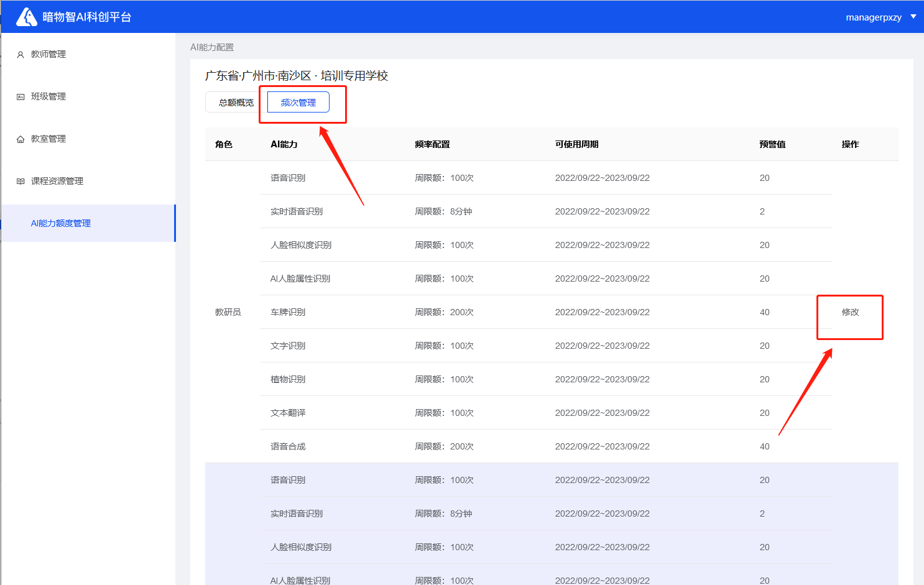Click 周限额 100次 in the 文字识别 row

coord(445,346)
